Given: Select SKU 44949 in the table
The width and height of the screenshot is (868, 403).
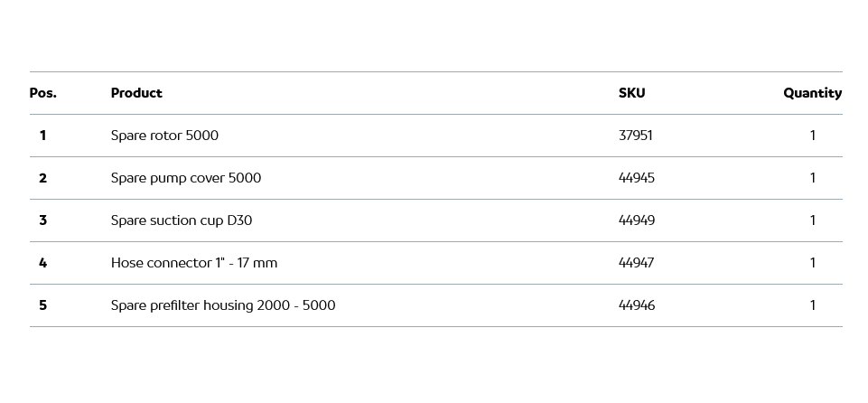Looking at the screenshot, I should coord(637,220).
